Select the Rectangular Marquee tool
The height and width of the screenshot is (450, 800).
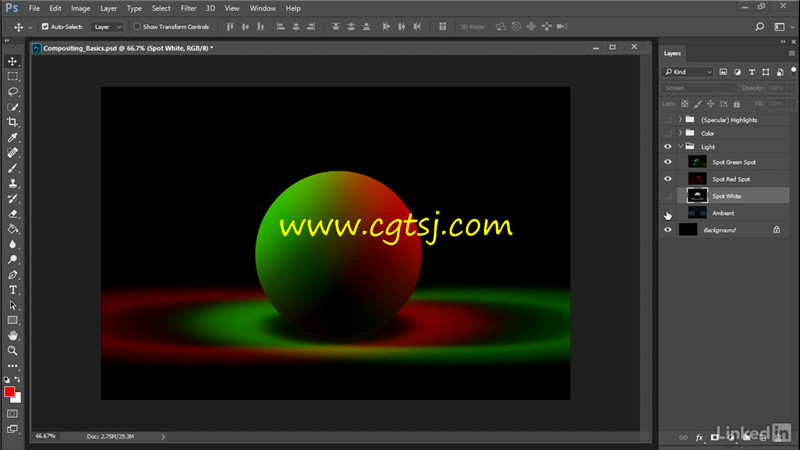pos(13,77)
